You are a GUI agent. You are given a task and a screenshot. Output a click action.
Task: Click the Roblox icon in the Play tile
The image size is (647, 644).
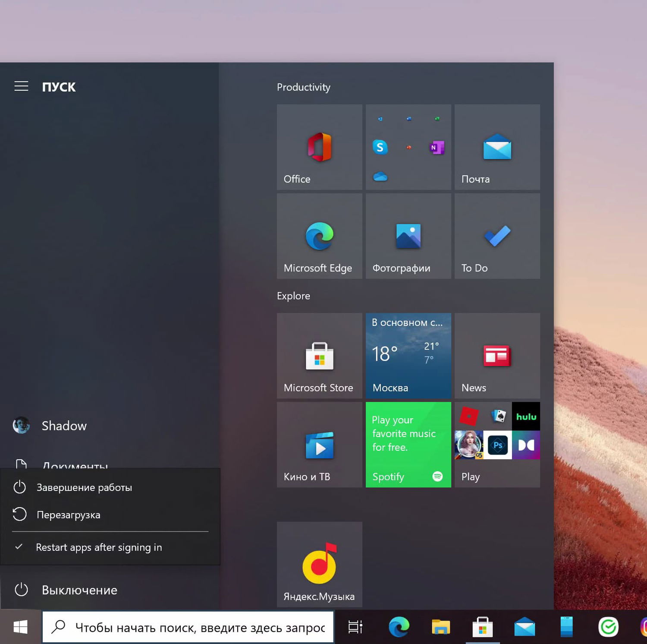click(469, 417)
